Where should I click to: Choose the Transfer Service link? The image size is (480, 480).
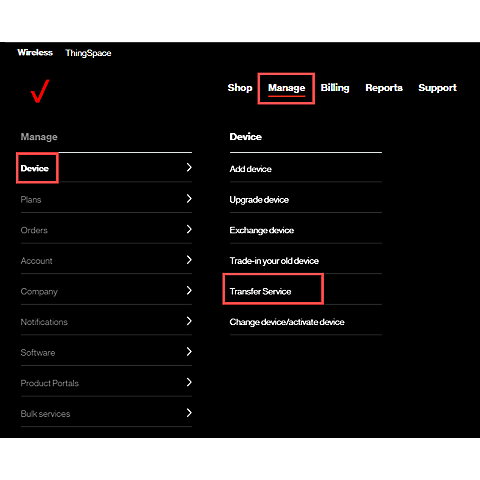(x=260, y=291)
